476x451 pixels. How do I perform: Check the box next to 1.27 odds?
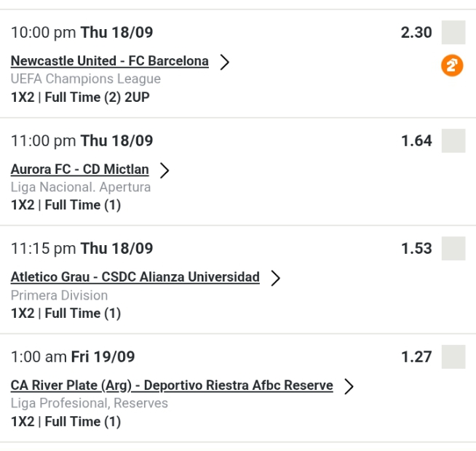pos(453,356)
